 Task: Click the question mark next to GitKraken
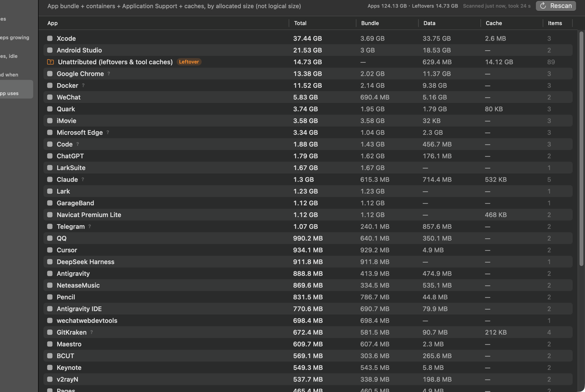click(x=92, y=332)
